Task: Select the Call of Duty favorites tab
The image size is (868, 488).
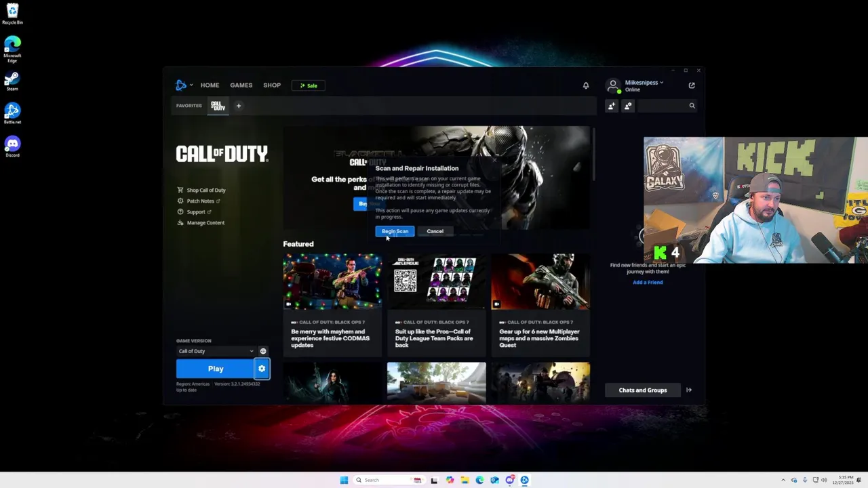Action: coord(218,106)
